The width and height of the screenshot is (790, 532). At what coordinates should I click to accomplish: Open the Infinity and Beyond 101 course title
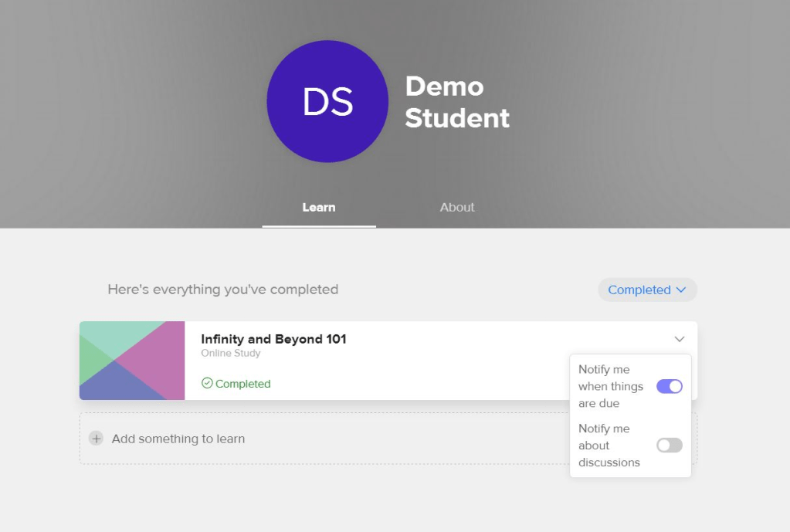coord(273,339)
